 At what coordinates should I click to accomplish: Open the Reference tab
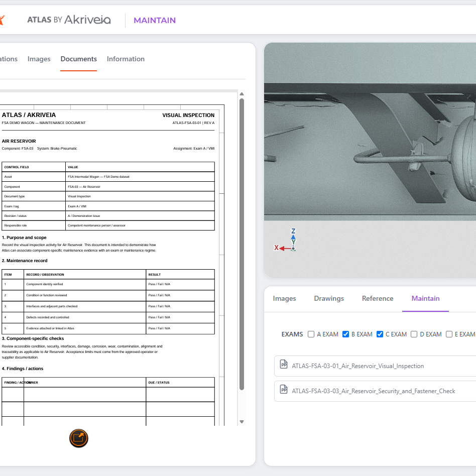click(378, 298)
